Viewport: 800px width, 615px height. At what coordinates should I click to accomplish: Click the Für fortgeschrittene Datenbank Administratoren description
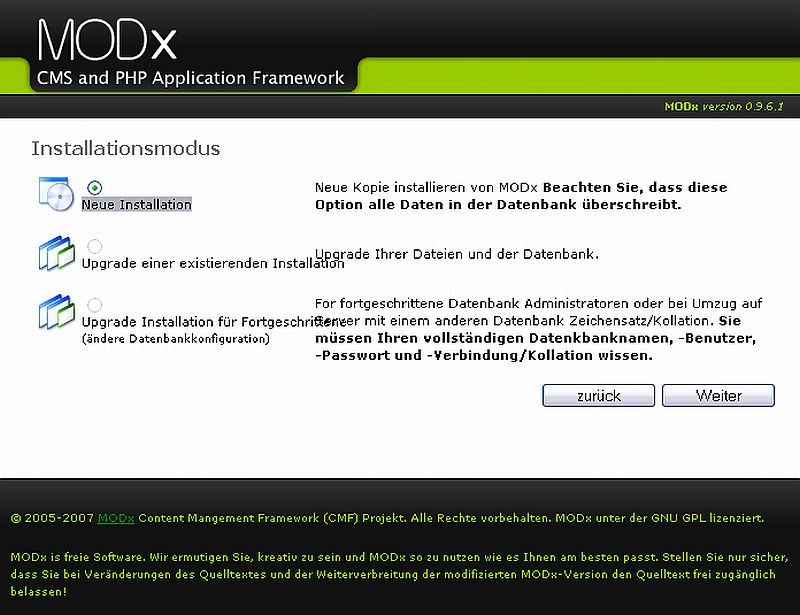538,329
